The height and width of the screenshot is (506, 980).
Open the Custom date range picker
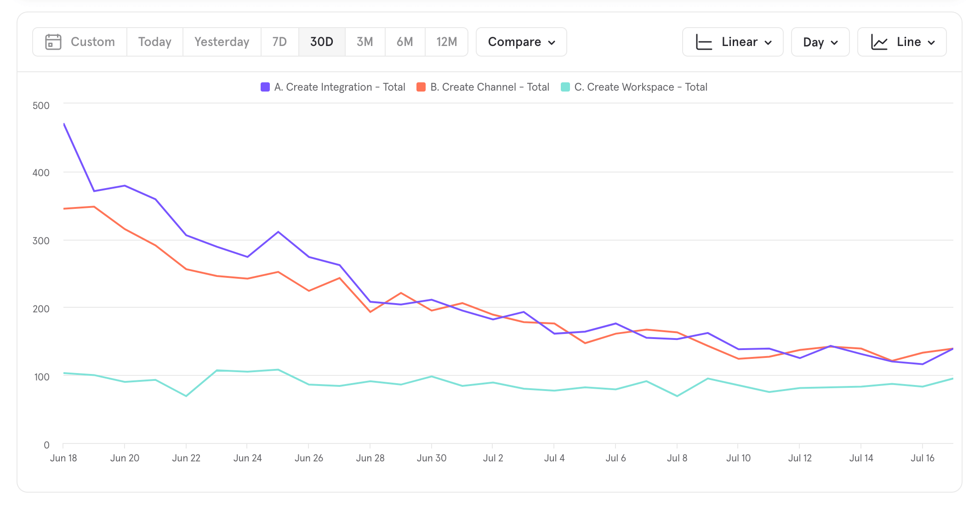[92, 42]
